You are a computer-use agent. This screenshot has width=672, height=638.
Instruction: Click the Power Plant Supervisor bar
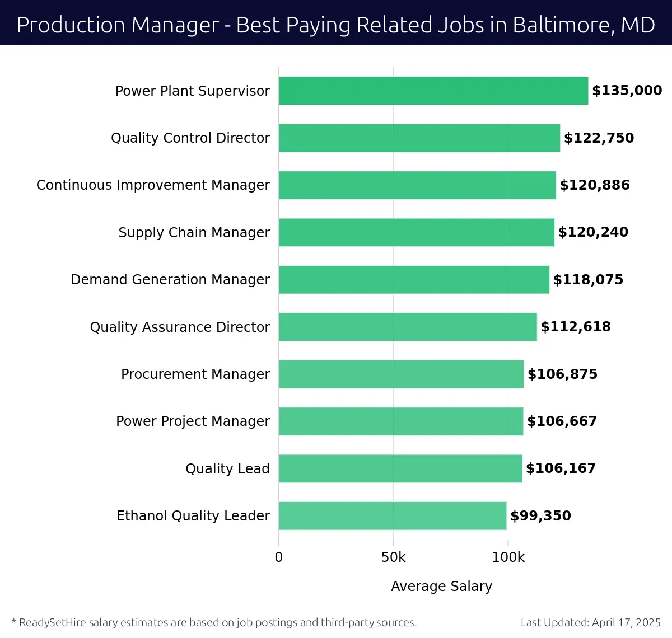tap(433, 91)
